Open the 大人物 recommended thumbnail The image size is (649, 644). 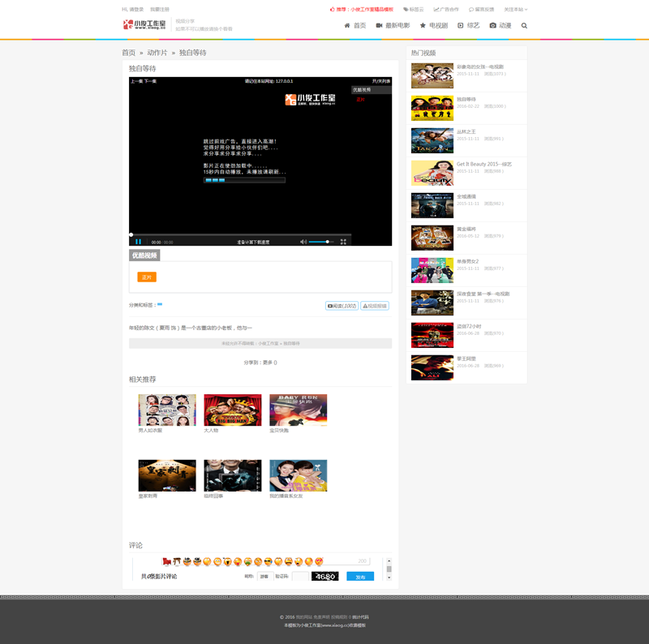point(233,410)
